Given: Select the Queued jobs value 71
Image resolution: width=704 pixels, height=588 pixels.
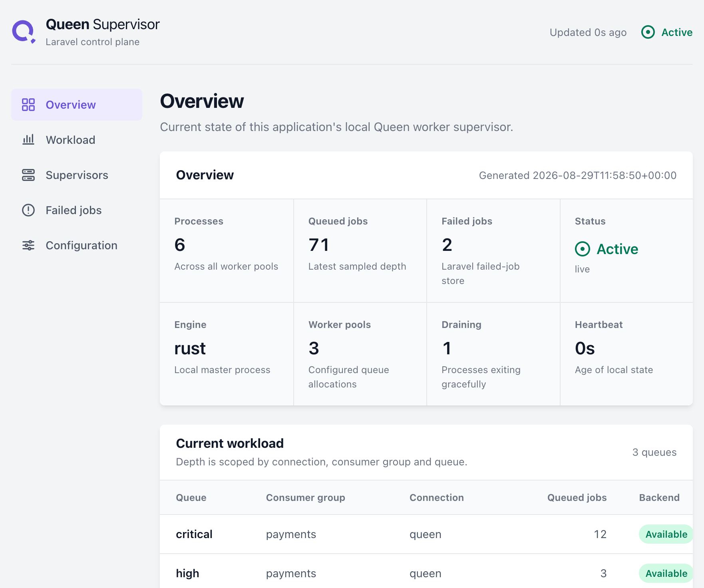Looking at the screenshot, I should [319, 244].
